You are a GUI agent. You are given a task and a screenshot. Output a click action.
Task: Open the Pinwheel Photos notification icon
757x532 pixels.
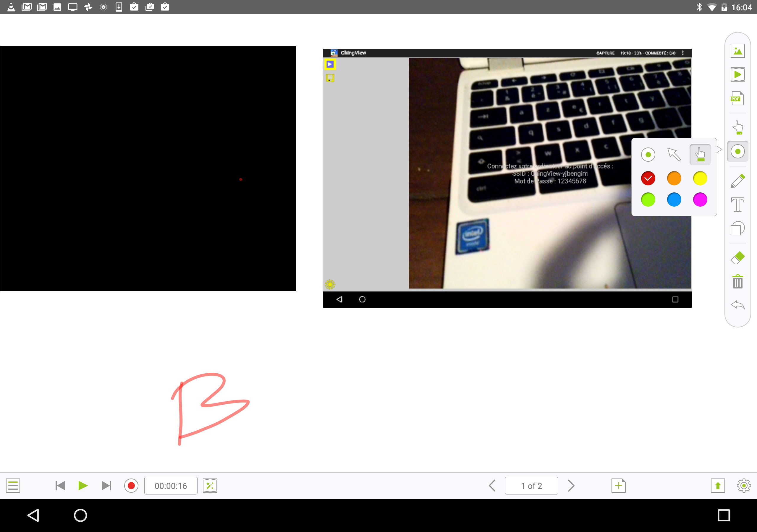point(88,7)
